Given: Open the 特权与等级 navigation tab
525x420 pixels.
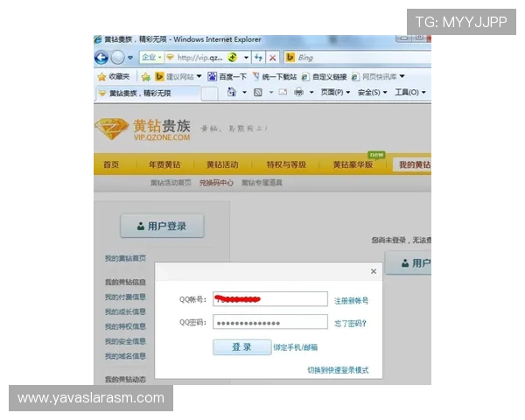Looking at the screenshot, I should (286, 164).
